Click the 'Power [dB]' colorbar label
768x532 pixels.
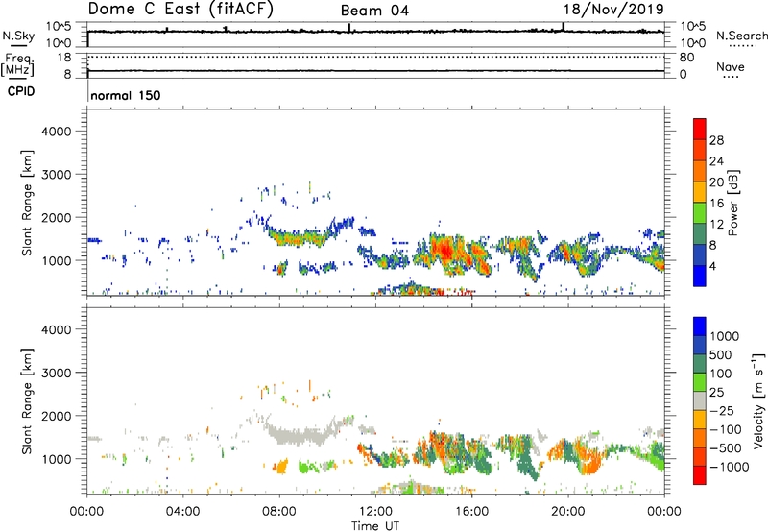[733, 203]
